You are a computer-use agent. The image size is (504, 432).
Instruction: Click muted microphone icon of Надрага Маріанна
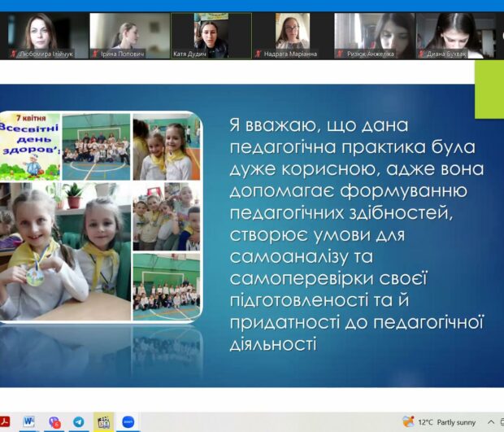tap(258, 54)
